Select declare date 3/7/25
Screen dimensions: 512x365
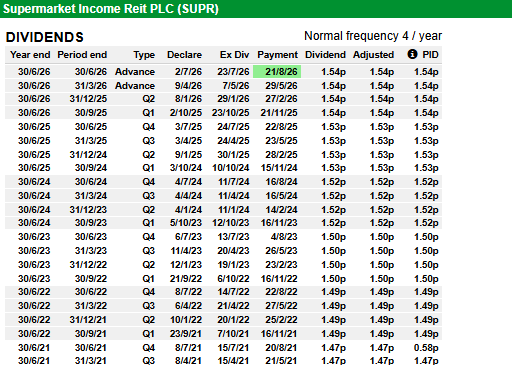[x=188, y=127]
